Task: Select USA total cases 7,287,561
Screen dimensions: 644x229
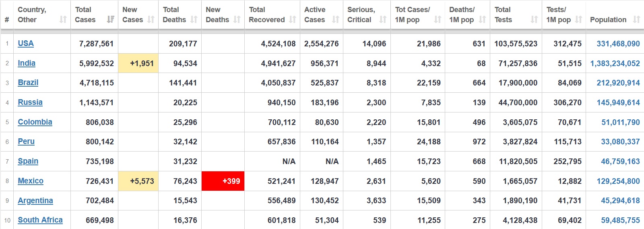Action: point(97,44)
